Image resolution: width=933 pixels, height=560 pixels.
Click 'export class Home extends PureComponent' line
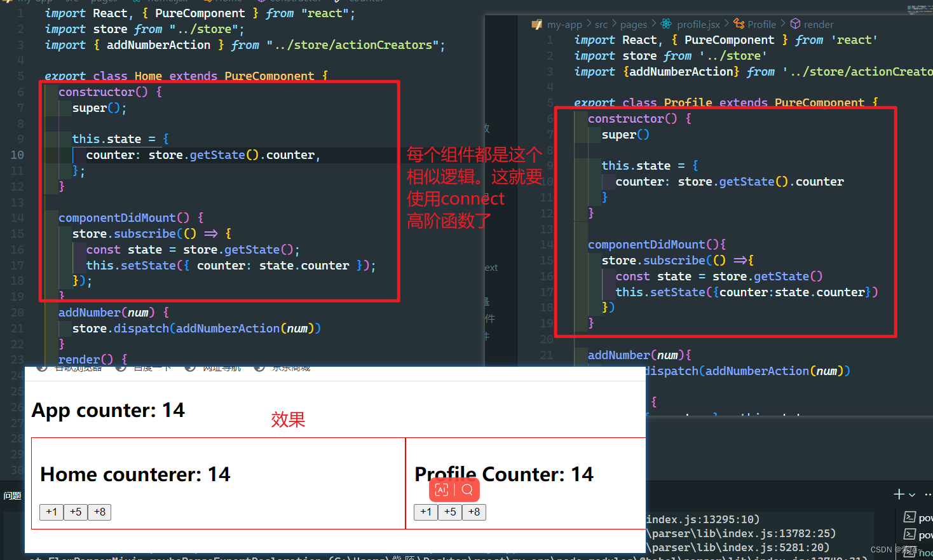186,76
